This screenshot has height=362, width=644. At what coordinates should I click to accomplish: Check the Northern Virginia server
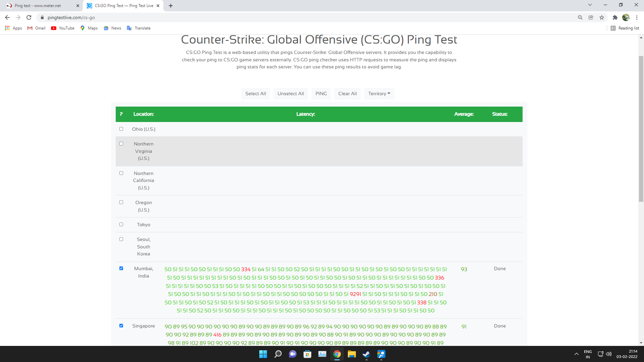(121, 144)
